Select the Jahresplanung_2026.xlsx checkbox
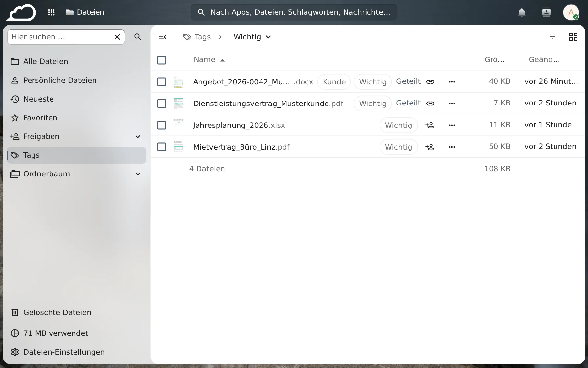Viewport: 588px width, 368px height. pos(161,125)
